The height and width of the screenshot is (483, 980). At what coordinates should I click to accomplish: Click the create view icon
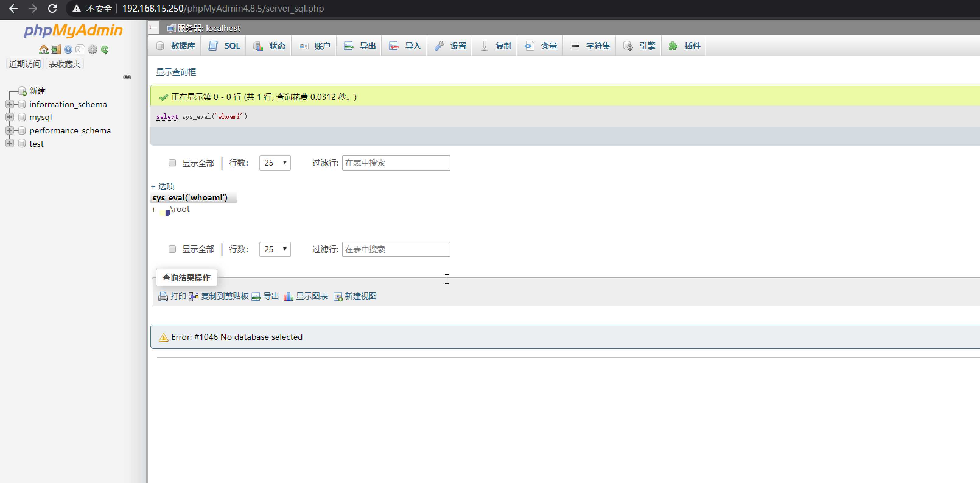[338, 297]
